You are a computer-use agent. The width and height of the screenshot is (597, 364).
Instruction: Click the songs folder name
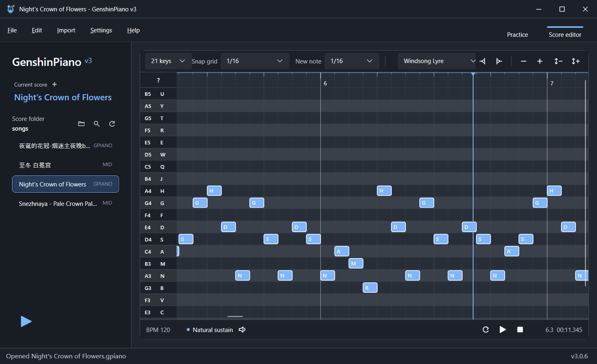pos(20,129)
